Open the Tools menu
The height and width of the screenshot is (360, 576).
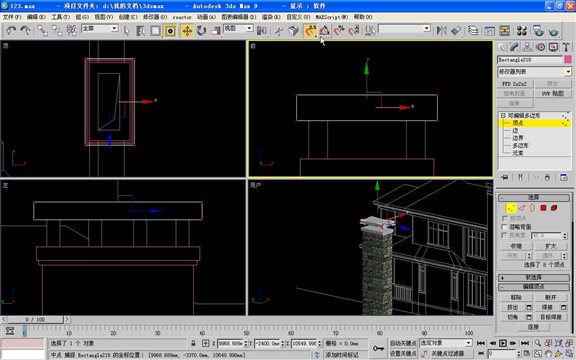coord(61,17)
